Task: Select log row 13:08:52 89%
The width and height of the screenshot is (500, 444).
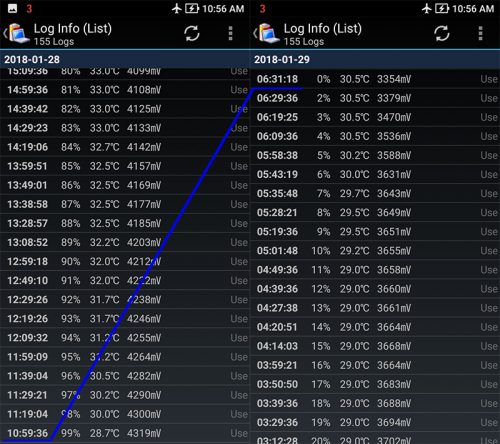Action: pos(125,242)
